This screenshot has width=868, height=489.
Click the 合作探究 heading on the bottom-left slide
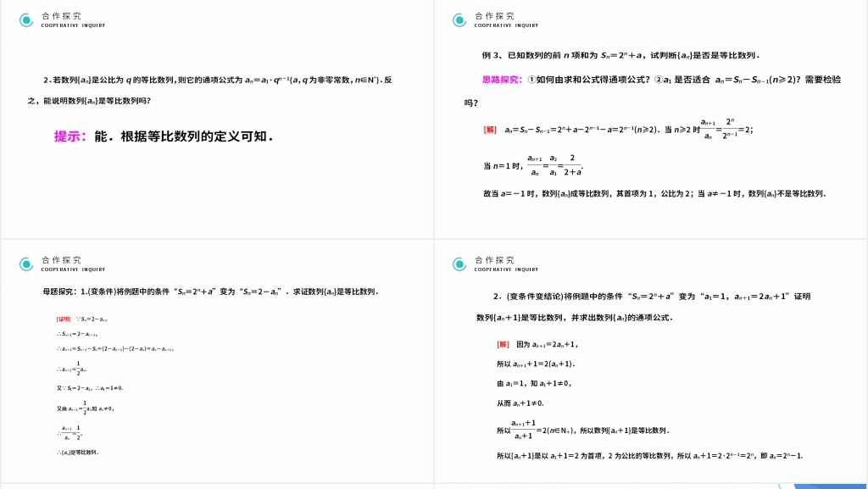click(61, 260)
